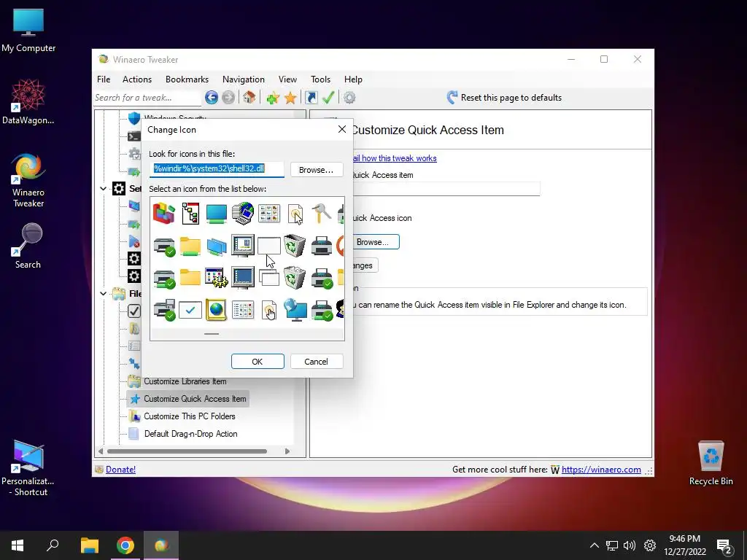Open the Actions menu
The height and width of the screenshot is (560, 747).
[x=137, y=79]
